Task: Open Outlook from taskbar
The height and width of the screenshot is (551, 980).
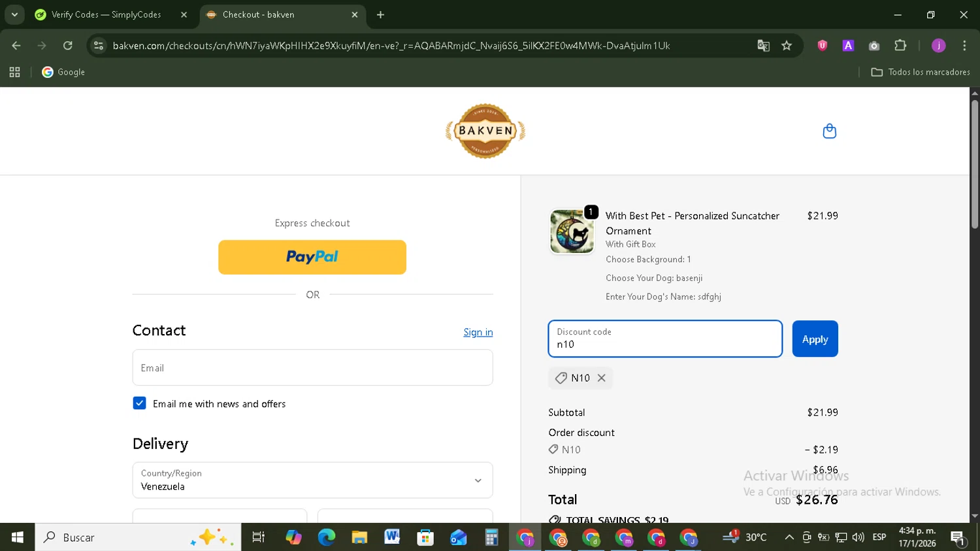Action: click(x=458, y=537)
